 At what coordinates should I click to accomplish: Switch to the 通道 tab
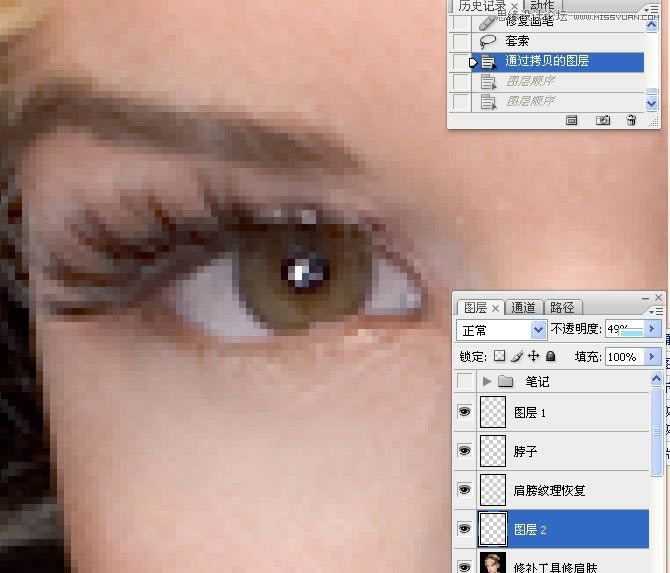tap(523, 308)
